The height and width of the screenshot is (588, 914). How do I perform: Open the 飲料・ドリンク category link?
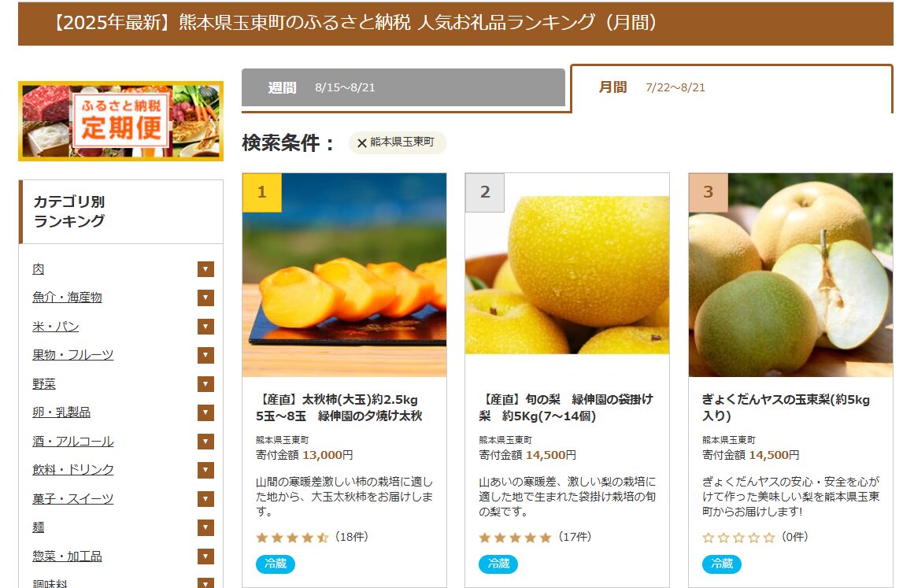pos(73,470)
